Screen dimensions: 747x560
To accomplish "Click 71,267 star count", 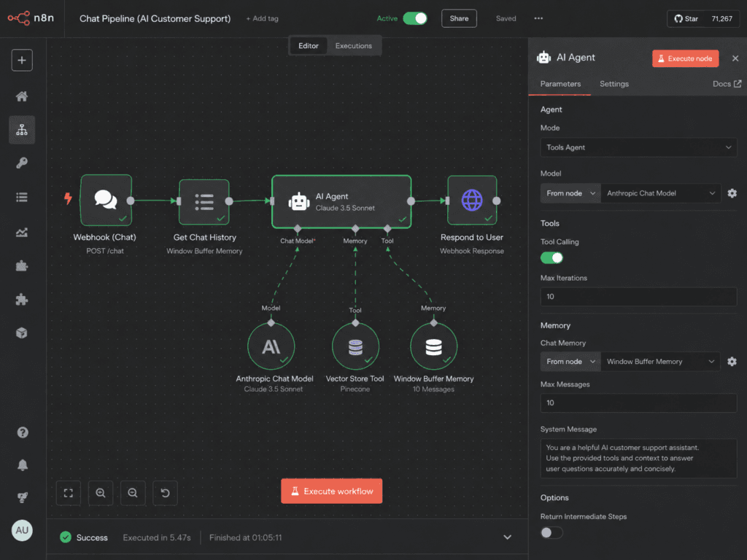I will [721, 18].
